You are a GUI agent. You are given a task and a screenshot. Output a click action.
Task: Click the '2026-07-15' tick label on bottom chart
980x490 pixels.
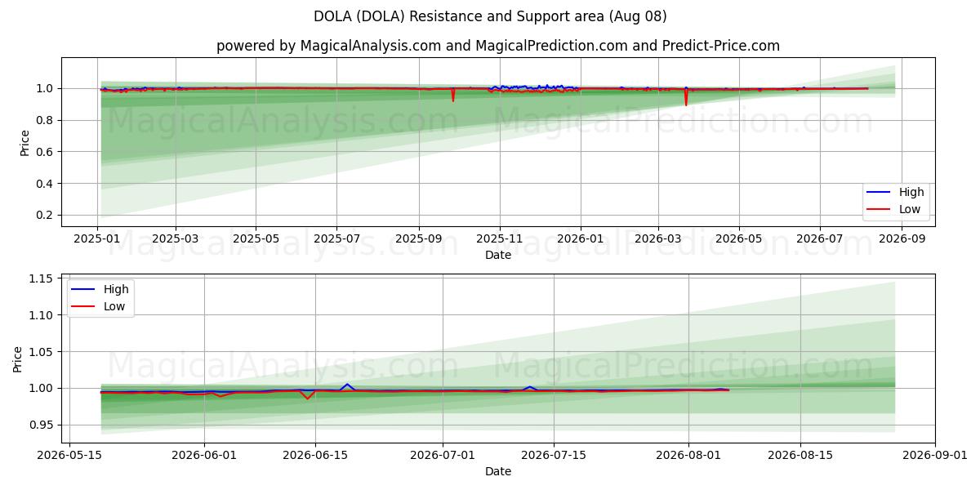(554, 456)
